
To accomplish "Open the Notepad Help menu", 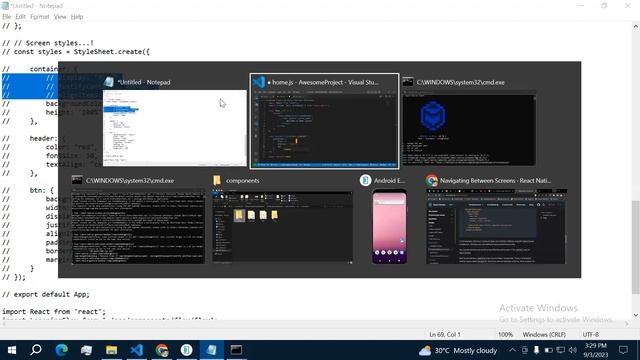I will click(77, 17).
